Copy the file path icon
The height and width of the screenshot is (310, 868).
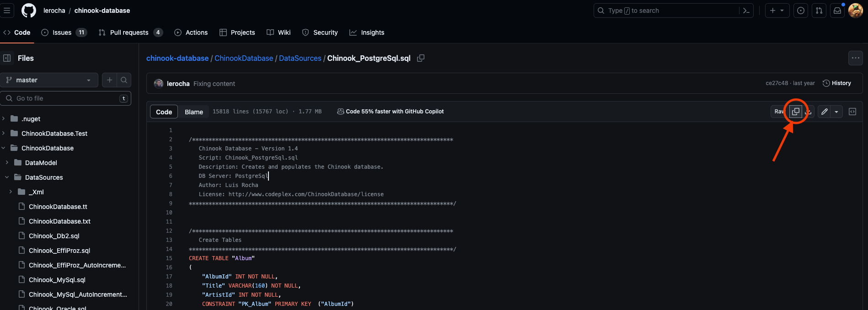[x=421, y=58]
